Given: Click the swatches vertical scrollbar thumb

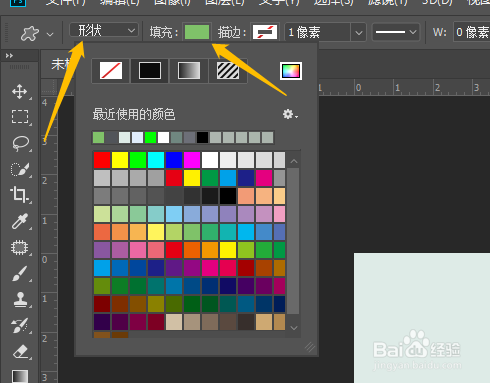Looking at the screenshot, I should [293, 241].
